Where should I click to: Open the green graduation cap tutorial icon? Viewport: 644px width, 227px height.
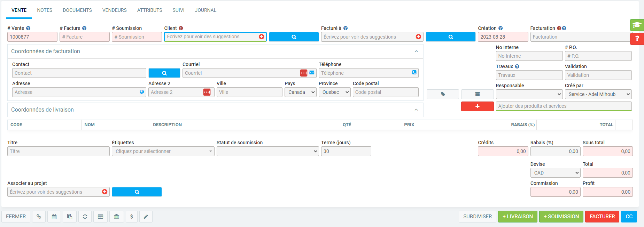(x=637, y=25)
